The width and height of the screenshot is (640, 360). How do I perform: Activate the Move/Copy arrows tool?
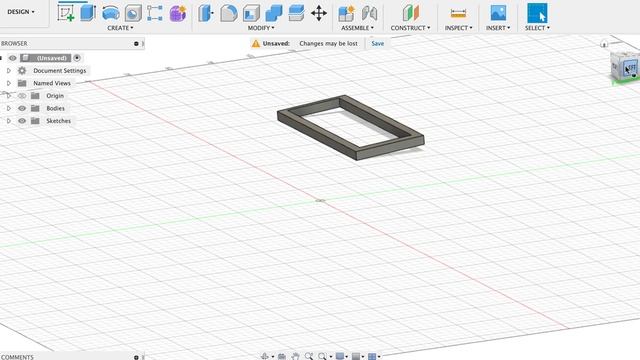pos(319,13)
